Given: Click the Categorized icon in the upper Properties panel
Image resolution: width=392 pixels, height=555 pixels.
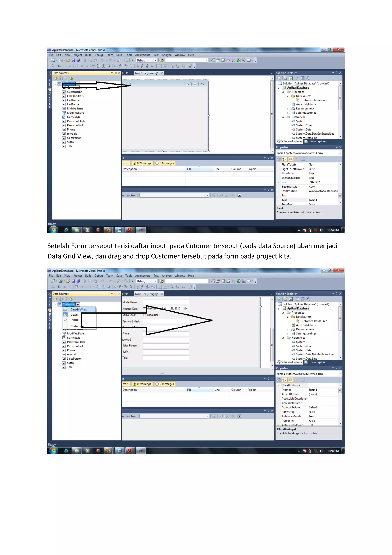Looking at the screenshot, I should pos(279,159).
